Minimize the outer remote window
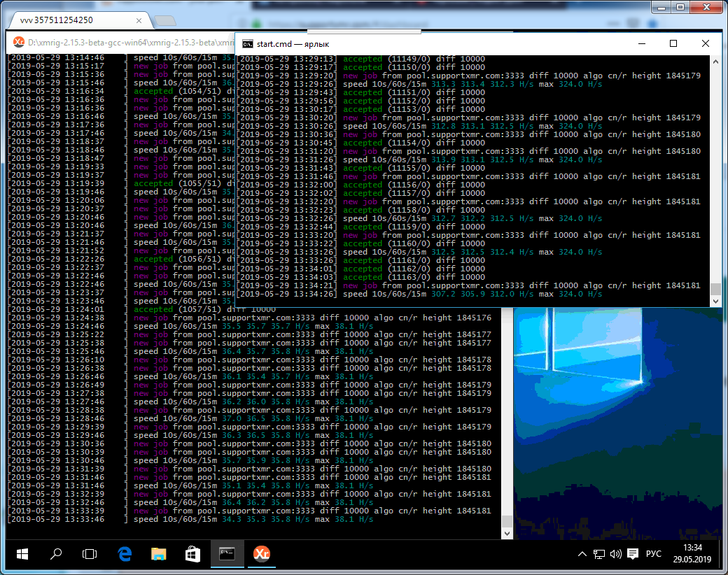 (x=661, y=8)
